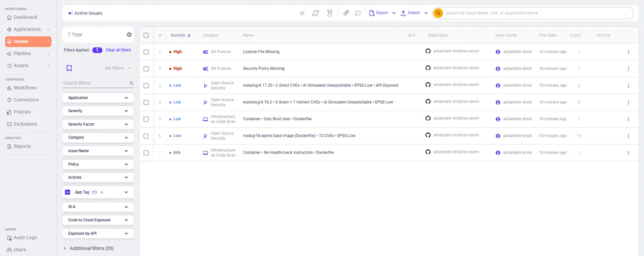This screenshot has height=256, width=644.
Task: Open actions menu for Security Policy Missing
Action: pyautogui.click(x=628, y=69)
